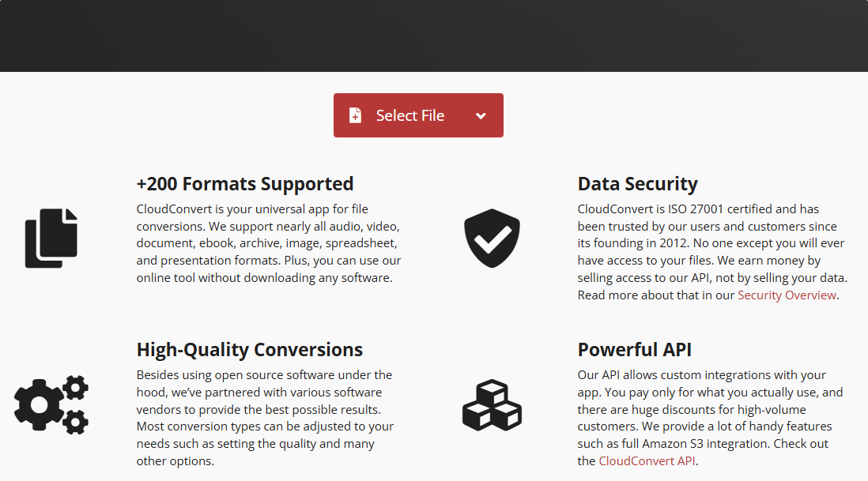The width and height of the screenshot is (868, 481).
Task: Click the gears high-quality conversions icon
Action: coord(51,404)
